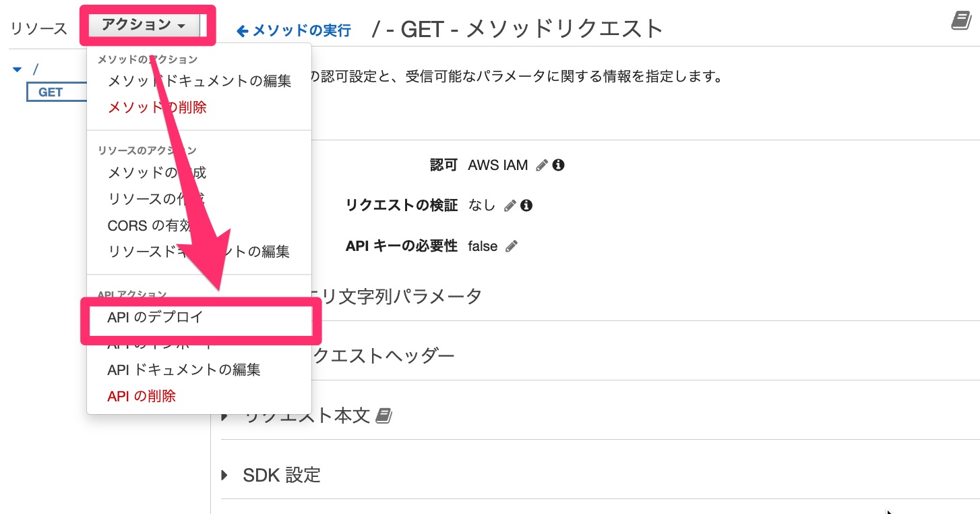Viewport: 980px width, 514px height.
Task: Edit the 認可 setting via pencil icon
Action: tap(542, 165)
